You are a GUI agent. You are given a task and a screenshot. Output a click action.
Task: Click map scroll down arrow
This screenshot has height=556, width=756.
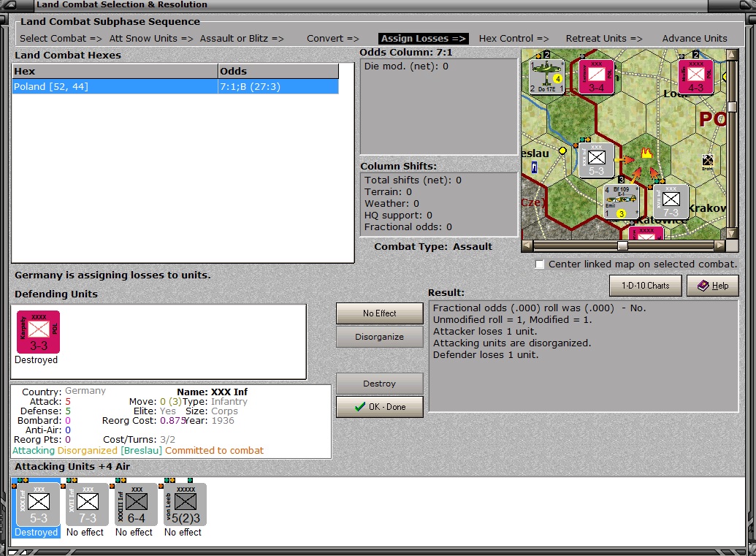tap(732, 234)
